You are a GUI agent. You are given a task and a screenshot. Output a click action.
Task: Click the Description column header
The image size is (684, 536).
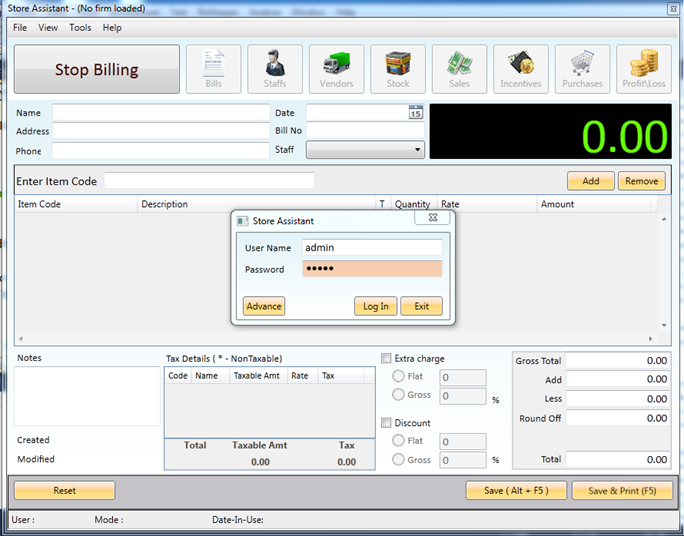tap(256, 204)
